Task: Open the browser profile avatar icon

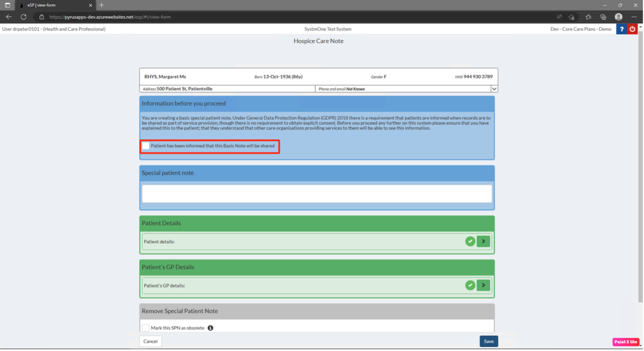Action: (x=618, y=17)
